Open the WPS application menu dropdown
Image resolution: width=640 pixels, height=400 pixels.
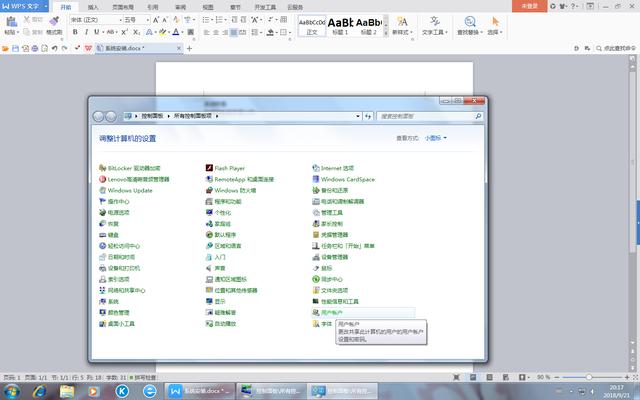pyautogui.click(x=45, y=6)
